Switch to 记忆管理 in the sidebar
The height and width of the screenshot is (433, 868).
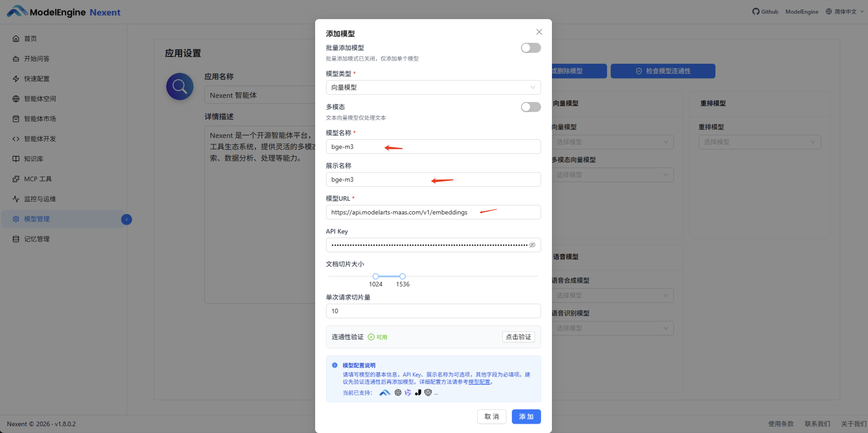(x=16, y=239)
